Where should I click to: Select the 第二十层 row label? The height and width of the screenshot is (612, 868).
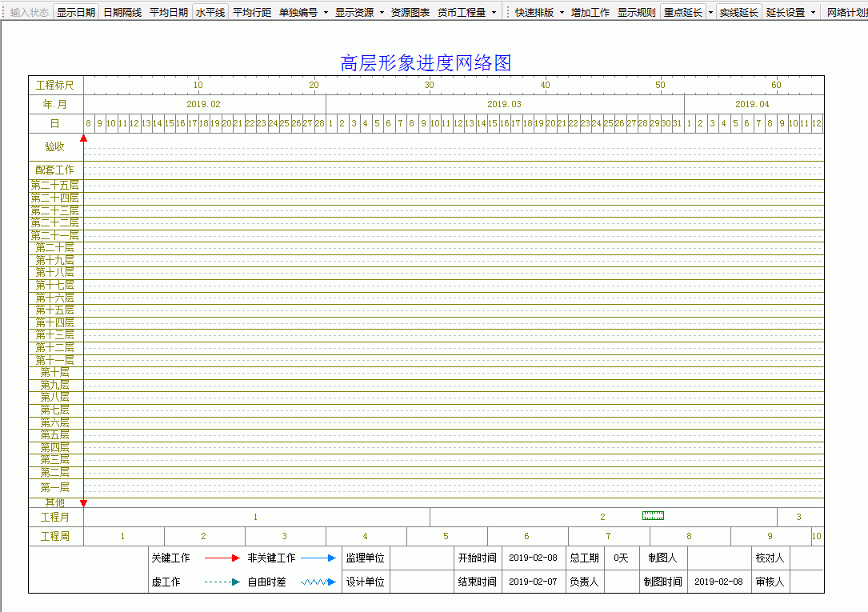(55, 247)
